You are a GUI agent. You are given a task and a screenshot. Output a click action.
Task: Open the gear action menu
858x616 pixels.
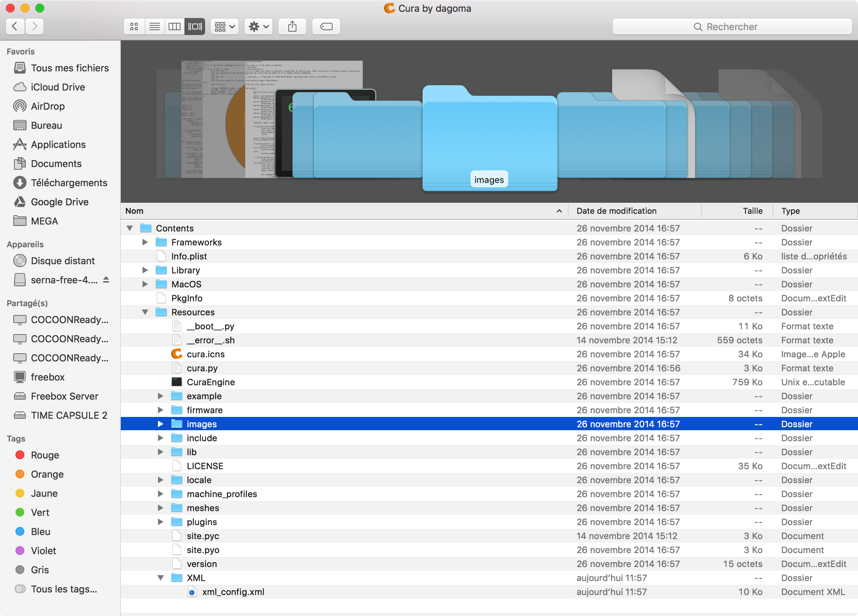[x=259, y=26]
